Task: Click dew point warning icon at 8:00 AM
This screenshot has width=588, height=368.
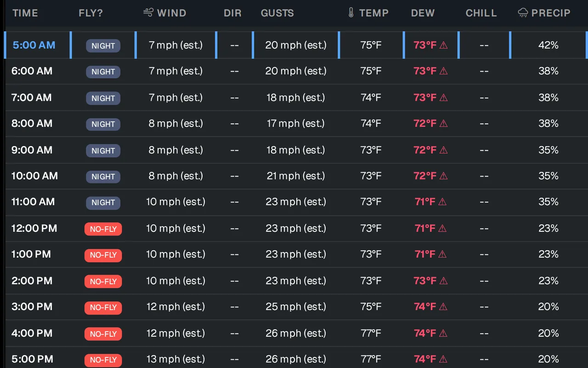Action: pos(444,123)
